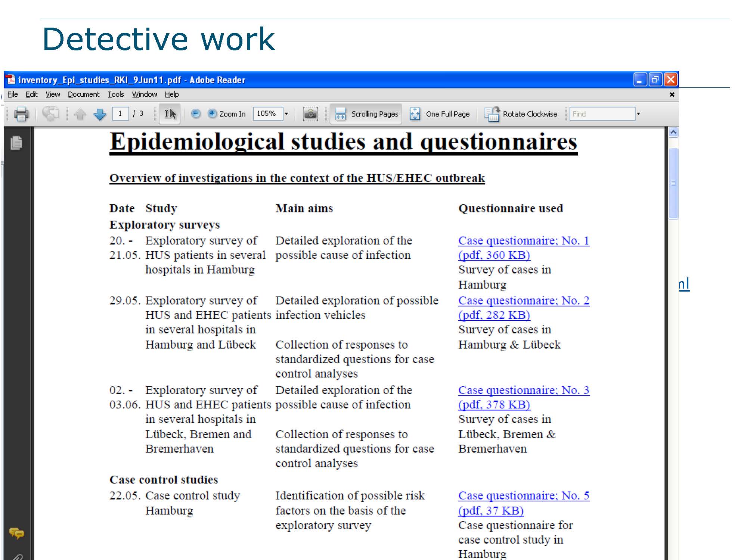
Task: Open Case questionnaire No. 1 link
Action: [x=524, y=240]
